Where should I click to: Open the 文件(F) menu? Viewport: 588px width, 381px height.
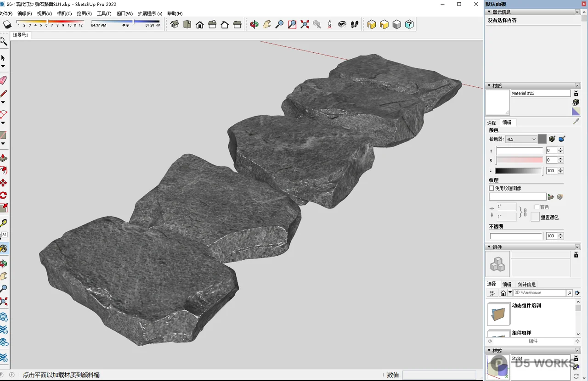(x=6, y=14)
